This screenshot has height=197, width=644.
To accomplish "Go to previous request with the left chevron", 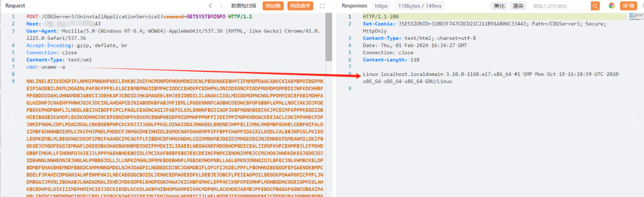I will coord(210,6).
